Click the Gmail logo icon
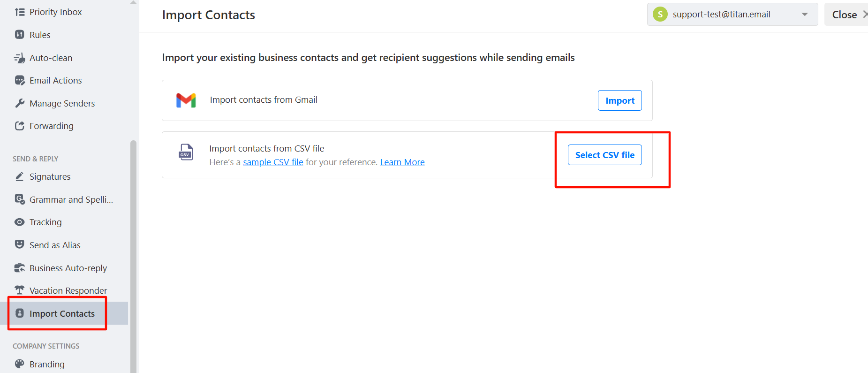The image size is (868, 373). coord(186,100)
